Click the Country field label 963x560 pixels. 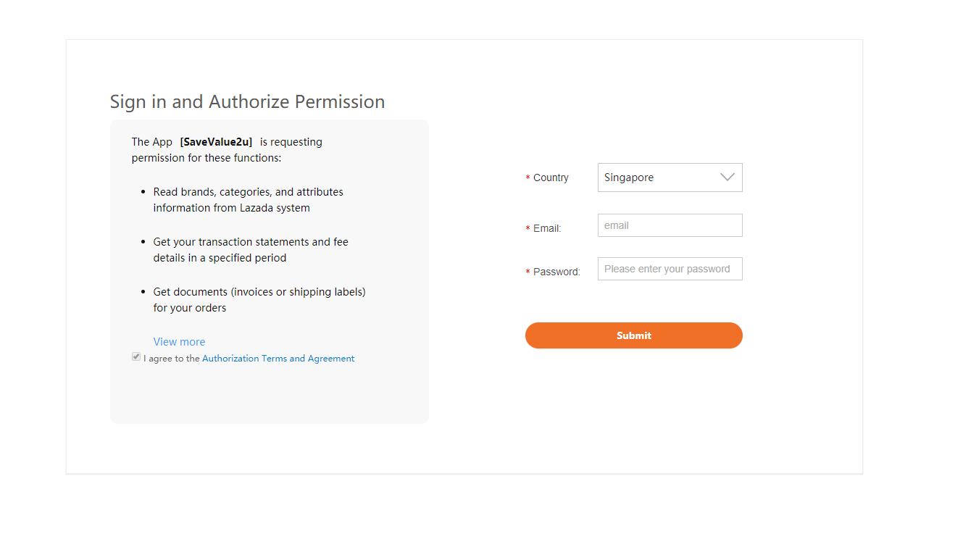pos(551,178)
